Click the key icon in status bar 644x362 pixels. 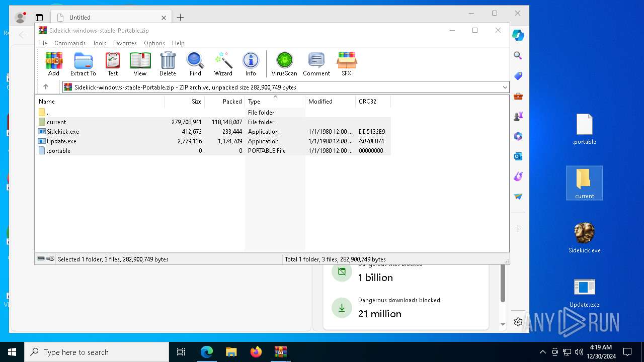point(50,259)
